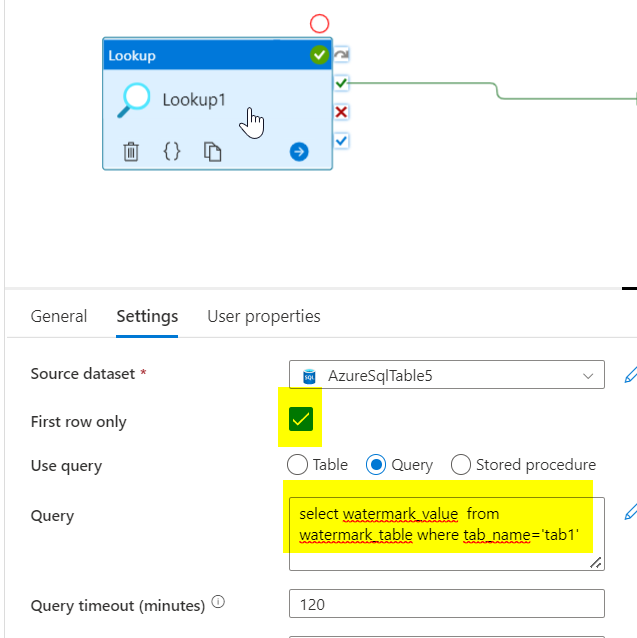Select the red X failure output connector
The height and width of the screenshot is (638, 637).
342,112
